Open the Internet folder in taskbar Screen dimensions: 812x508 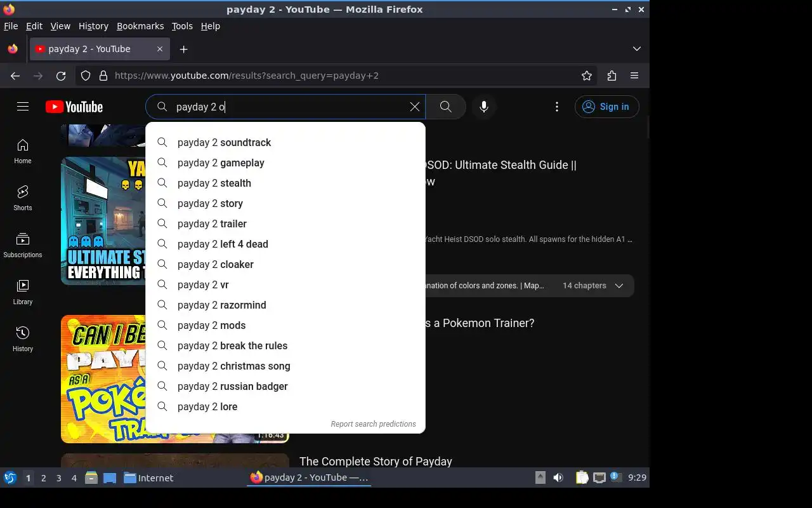coord(148,478)
